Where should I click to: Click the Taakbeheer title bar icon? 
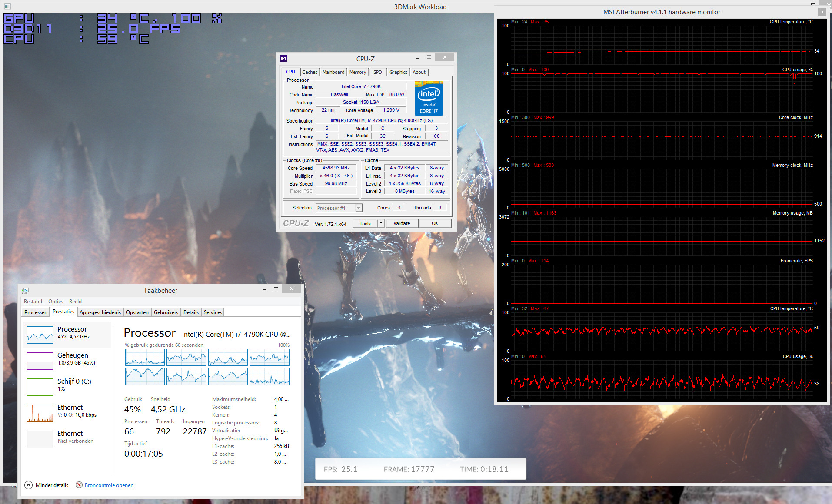click(25, 291)
